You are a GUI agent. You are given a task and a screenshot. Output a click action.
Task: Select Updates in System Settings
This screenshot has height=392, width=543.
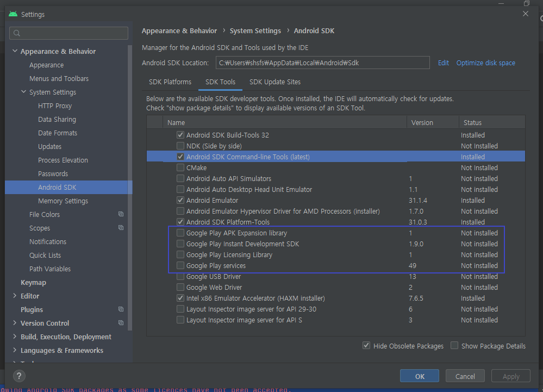click(x=49, y=146)
